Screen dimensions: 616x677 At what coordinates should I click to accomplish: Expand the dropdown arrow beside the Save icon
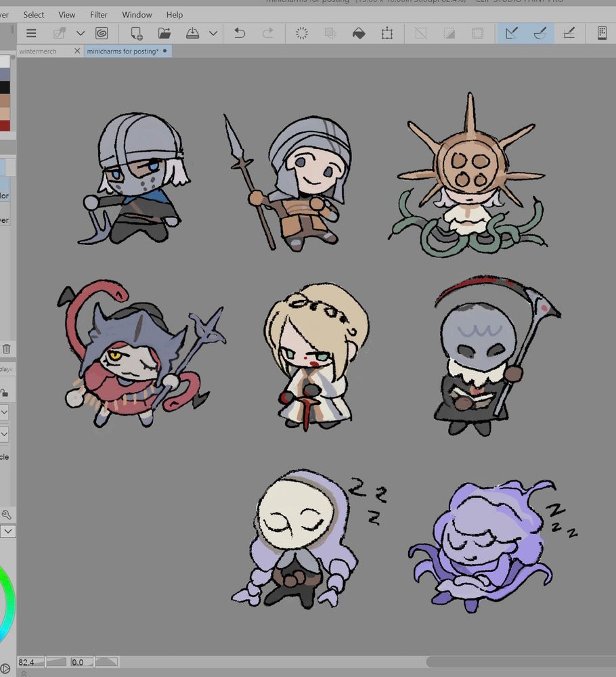point(213,33)
